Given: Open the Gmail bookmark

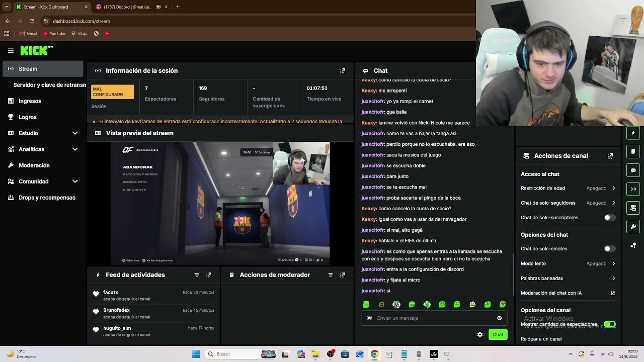Looking at the screenshot, I should 28,34.
